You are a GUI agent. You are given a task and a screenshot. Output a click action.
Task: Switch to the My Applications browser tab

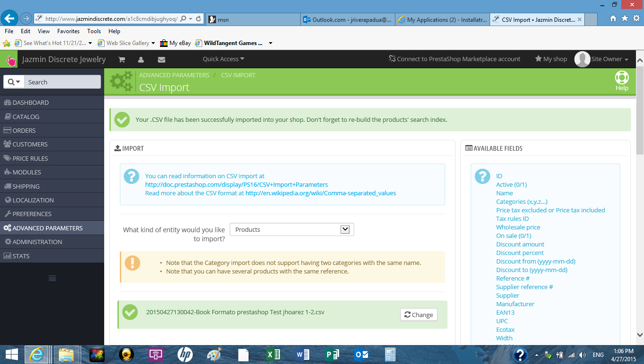coord(442,19)
